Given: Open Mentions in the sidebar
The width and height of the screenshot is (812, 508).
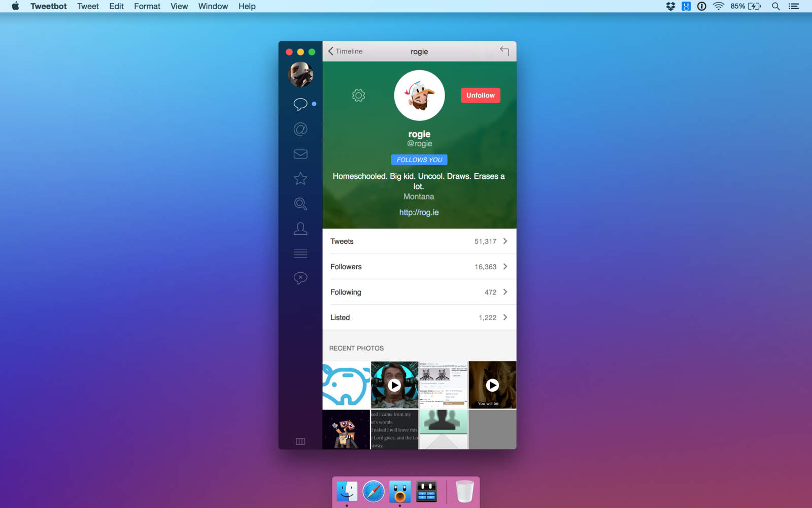Looking at the screenshot, I should (300, 129).
